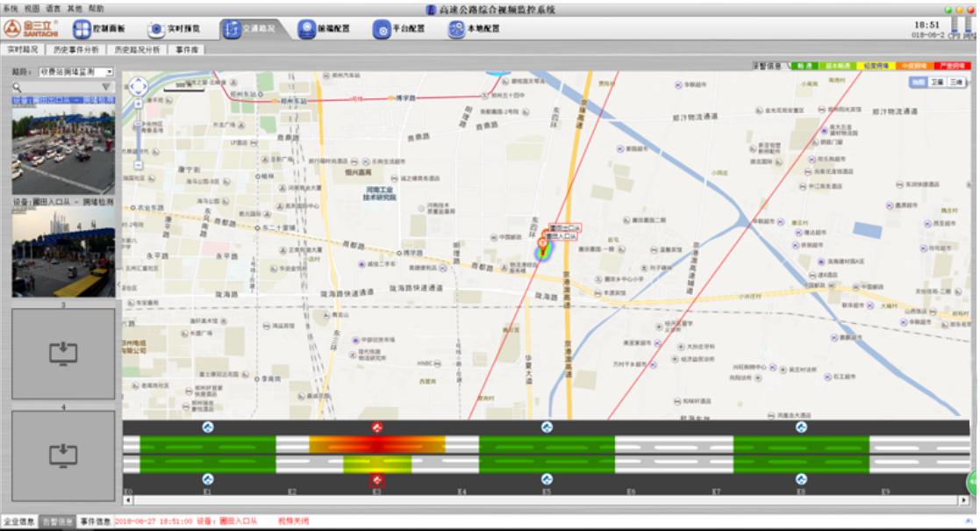Collapse the left camera panel using splitter arrow
The image size is (980, 531).
click(118, 285)
